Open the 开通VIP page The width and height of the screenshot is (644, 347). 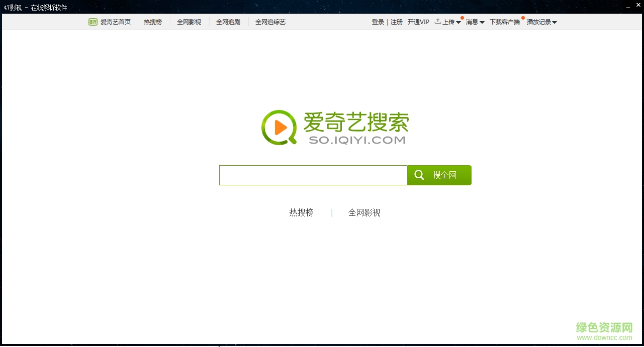[418, 22]
